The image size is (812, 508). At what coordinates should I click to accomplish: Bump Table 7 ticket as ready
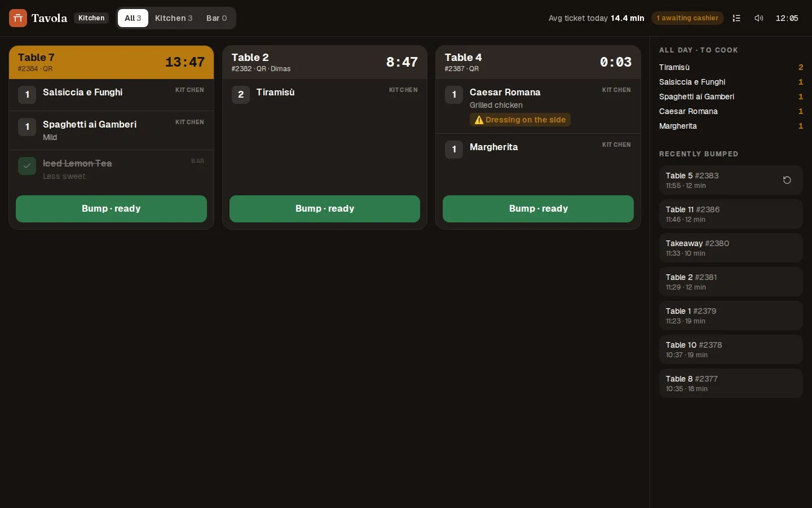[111, 209]
